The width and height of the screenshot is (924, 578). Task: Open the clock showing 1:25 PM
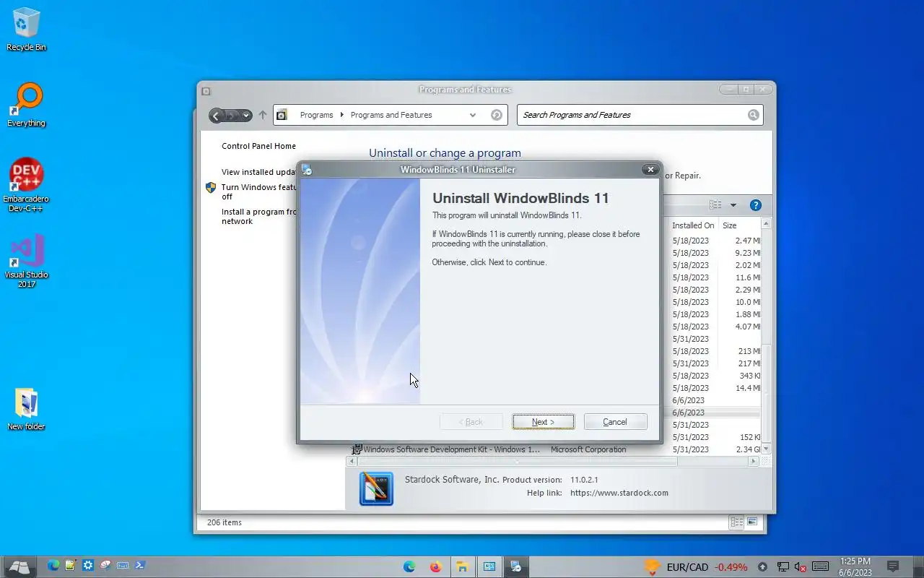(x=855, y=566)
